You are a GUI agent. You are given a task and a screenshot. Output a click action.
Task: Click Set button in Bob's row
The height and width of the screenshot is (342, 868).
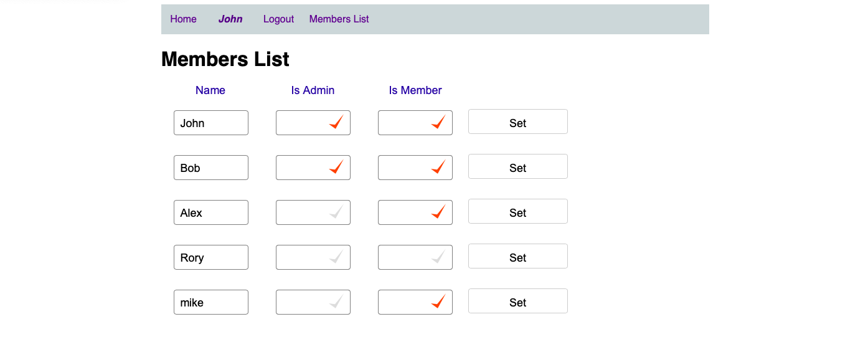pyautogui.click(x=517, y=167)
